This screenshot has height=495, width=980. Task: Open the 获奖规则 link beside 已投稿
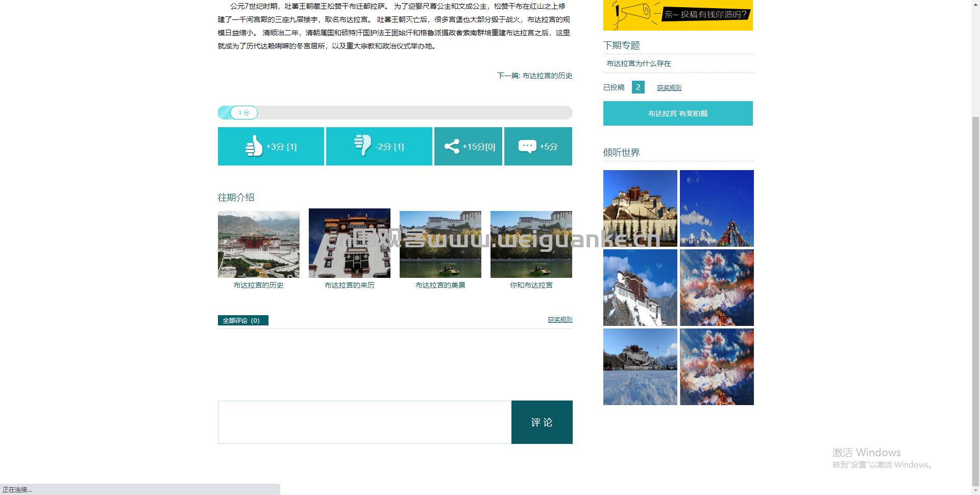[669, 87]
